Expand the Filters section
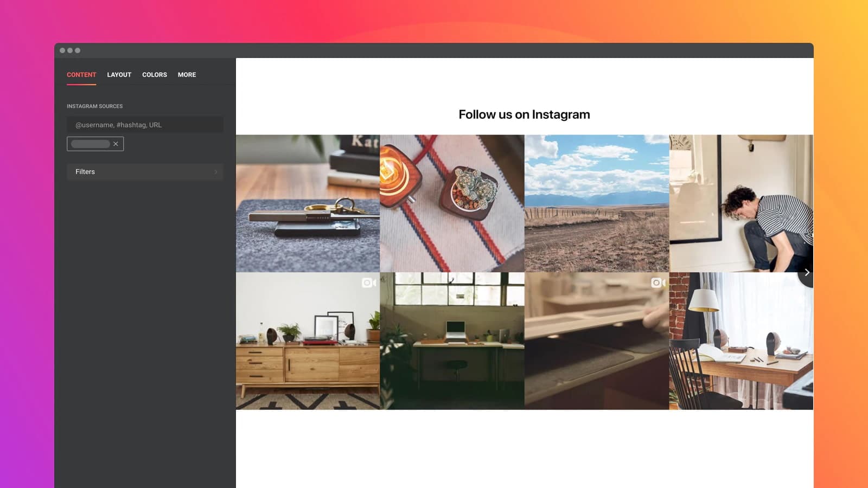 [x=145, y=172]
